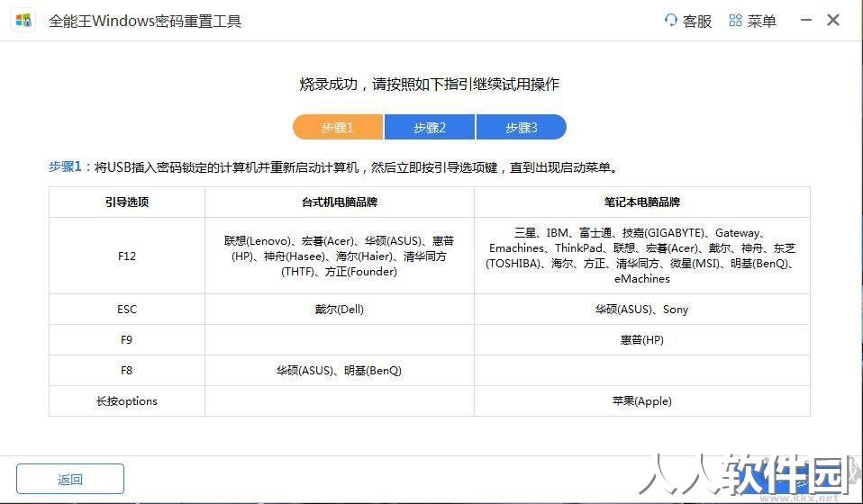Click the 苹果(Apple) laptop cell

[x=642, y=400]
